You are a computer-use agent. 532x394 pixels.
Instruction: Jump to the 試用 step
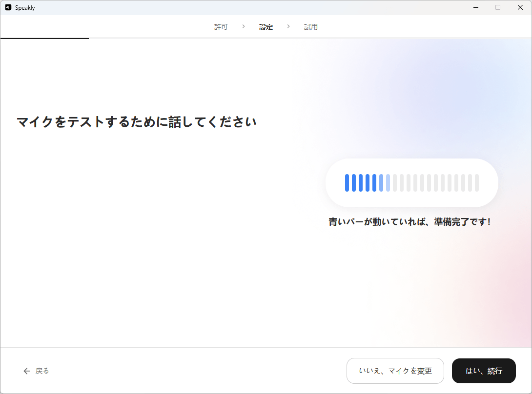pos(311,27)
